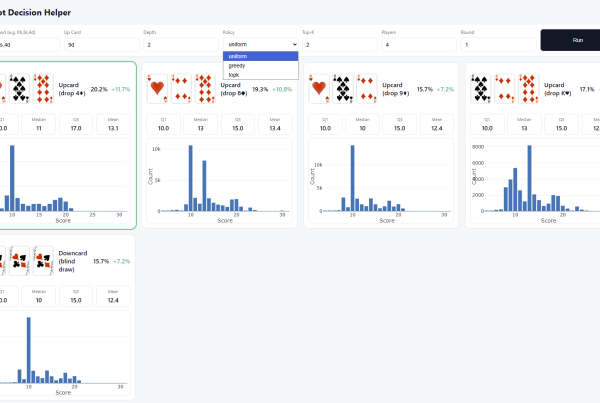
Task: Focus the Depth input field
Action: pos(179,44)
